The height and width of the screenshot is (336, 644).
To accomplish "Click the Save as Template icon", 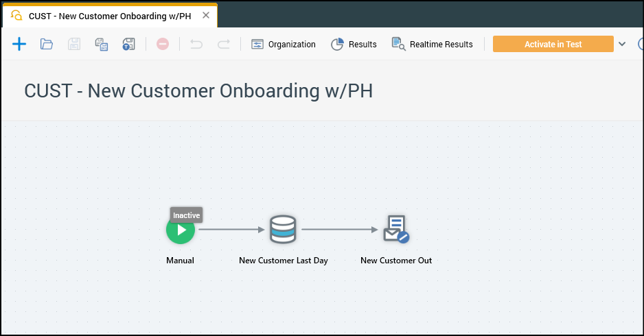I will tap(128, 45).
